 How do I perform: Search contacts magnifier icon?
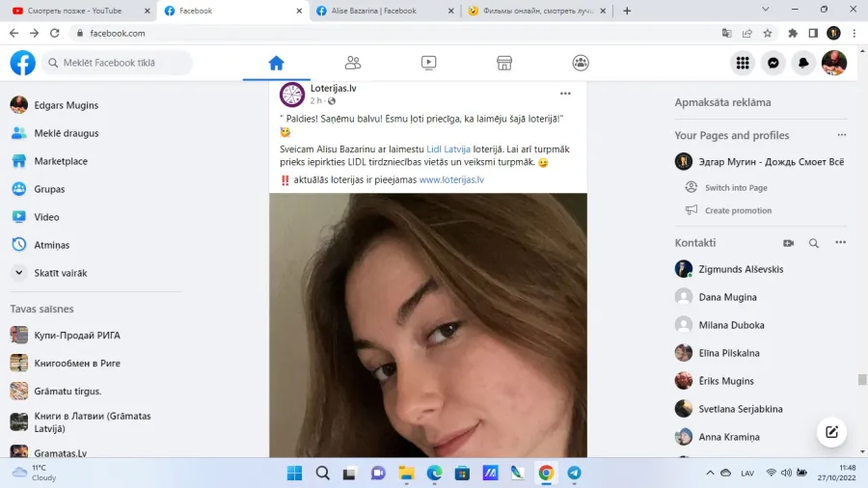(x=814, y=243)
